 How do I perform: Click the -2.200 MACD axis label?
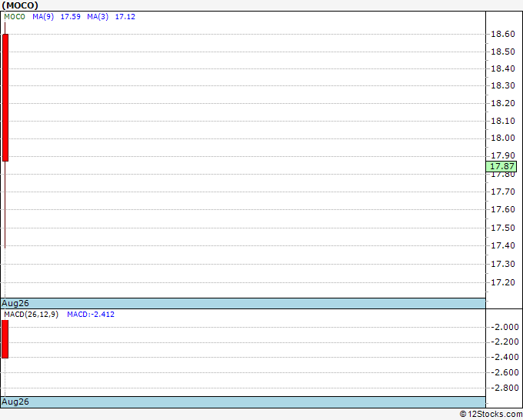(x=505, y=342)
